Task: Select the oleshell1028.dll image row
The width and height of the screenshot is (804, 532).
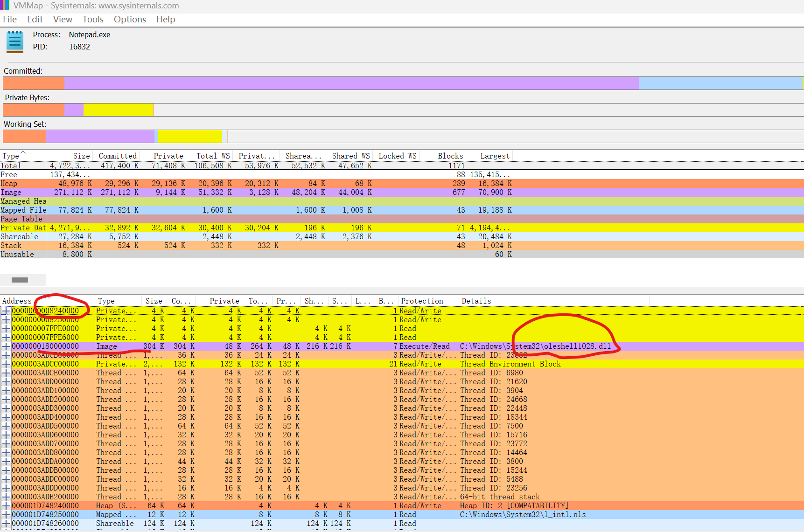Action: click(402, 346)
